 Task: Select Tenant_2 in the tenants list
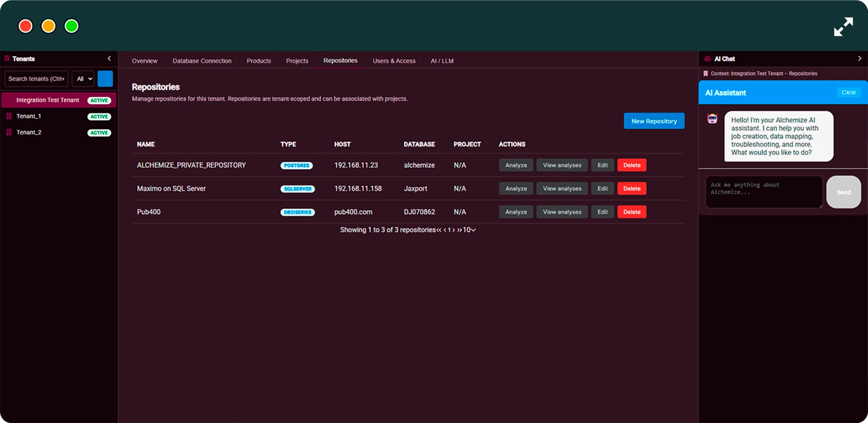[x=59, y=133]
